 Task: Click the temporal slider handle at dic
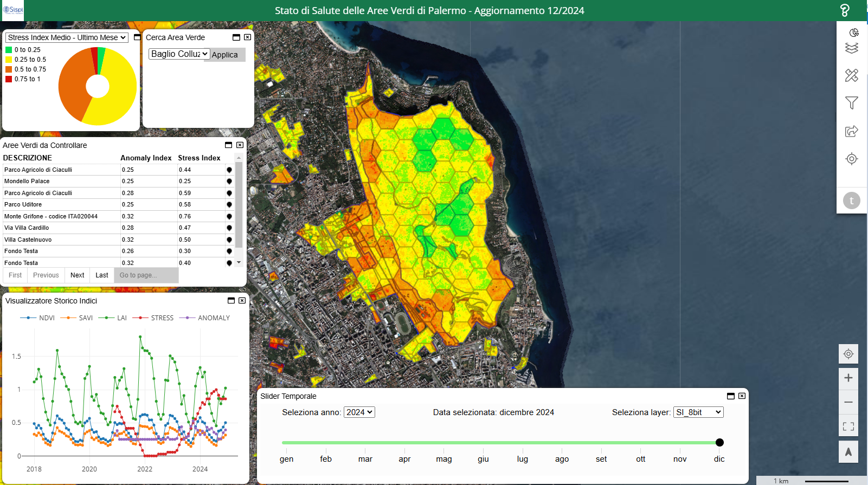[719, 443]
